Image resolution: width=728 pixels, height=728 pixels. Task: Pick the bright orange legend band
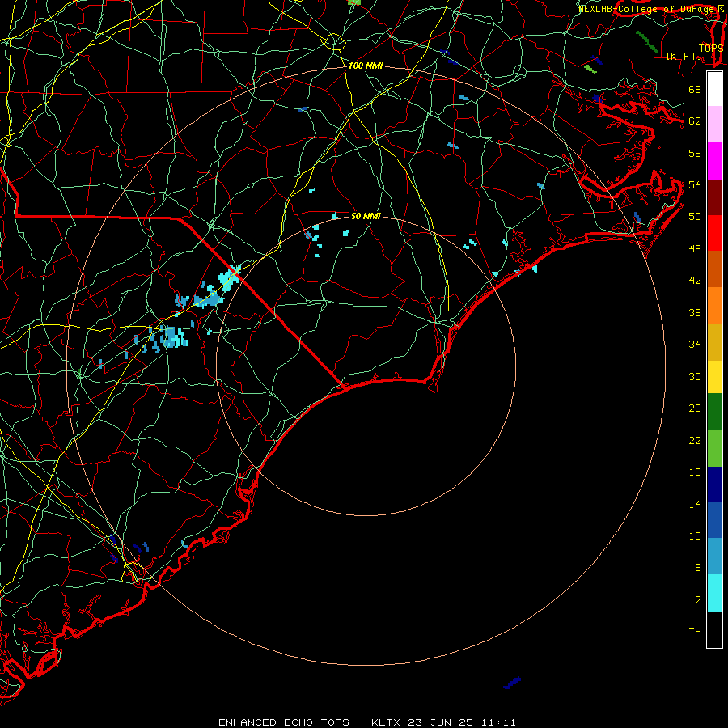coord(714,306)
